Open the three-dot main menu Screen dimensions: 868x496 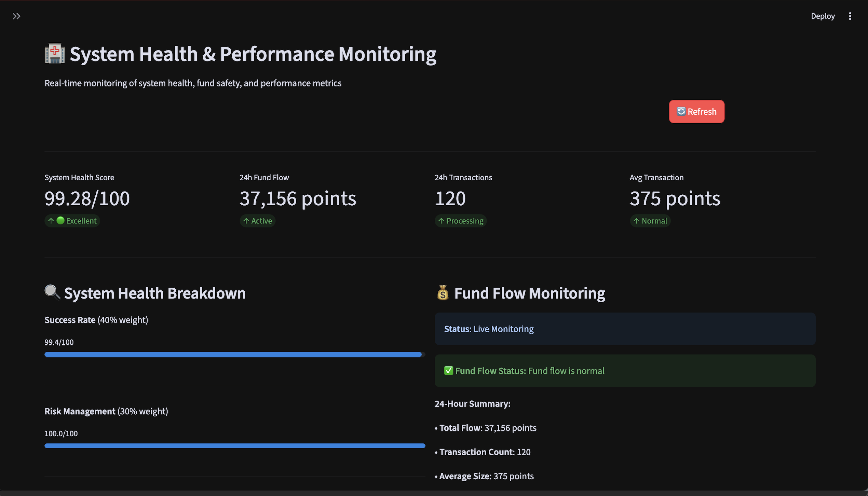point(850,16)
